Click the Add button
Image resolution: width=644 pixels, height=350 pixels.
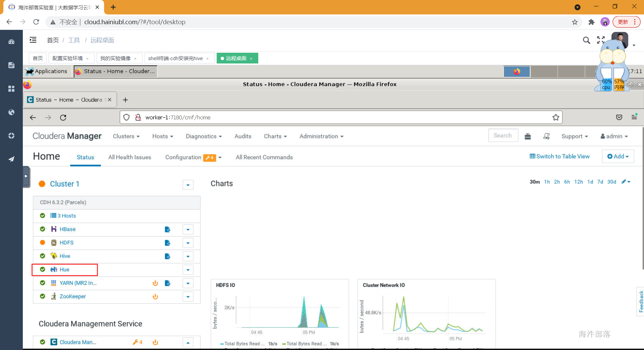coord(618,156)
